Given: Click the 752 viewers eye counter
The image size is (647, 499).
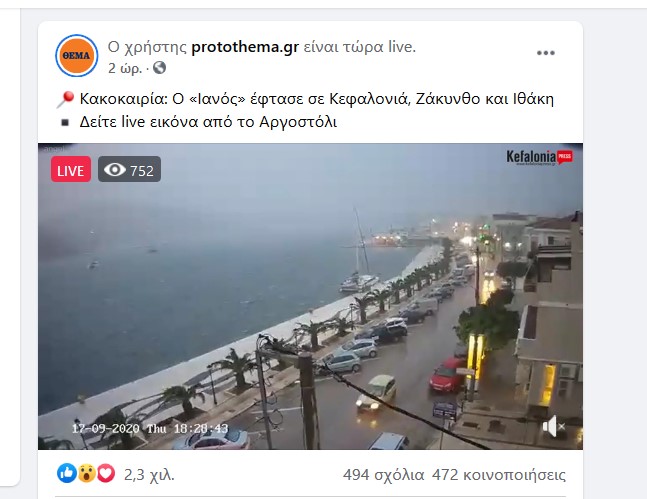Looking at the screenshot, I should click(130, 169).
